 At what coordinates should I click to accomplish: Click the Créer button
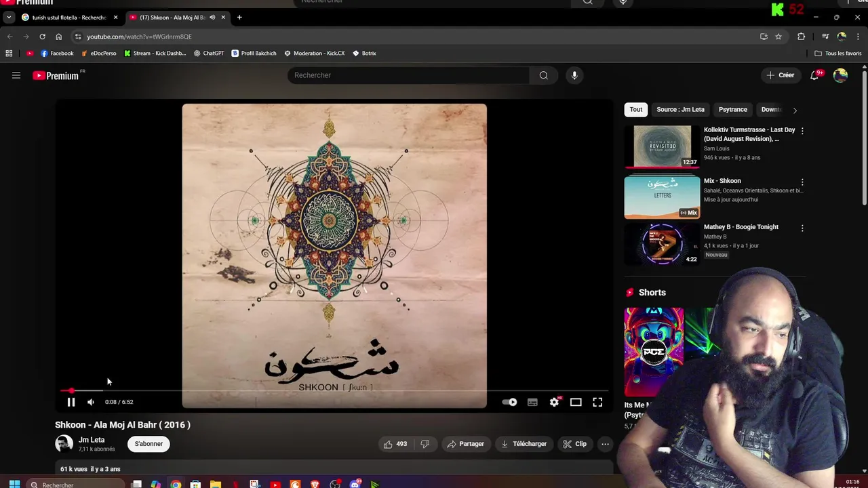[x=781, y=75]
